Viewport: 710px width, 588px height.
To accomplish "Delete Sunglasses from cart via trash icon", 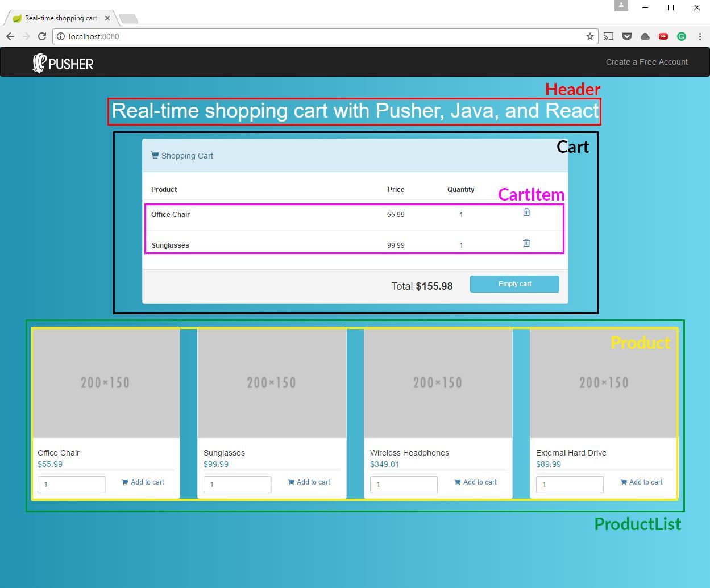I will pyautogui.click(x=526, y=242).
